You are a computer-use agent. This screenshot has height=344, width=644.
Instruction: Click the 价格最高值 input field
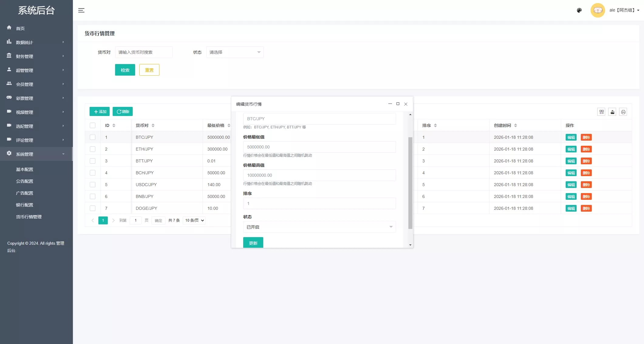point(319,175)
